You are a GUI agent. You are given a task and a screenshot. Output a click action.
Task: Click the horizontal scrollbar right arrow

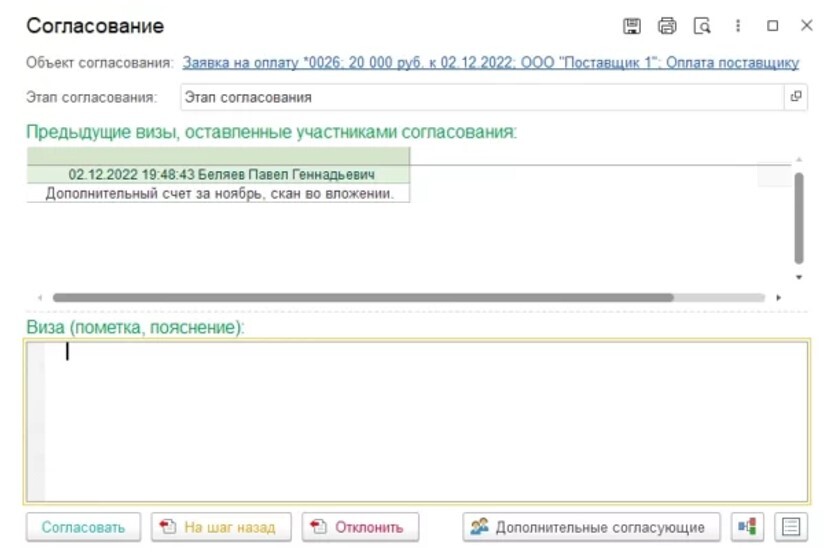[x=778, y=298]
